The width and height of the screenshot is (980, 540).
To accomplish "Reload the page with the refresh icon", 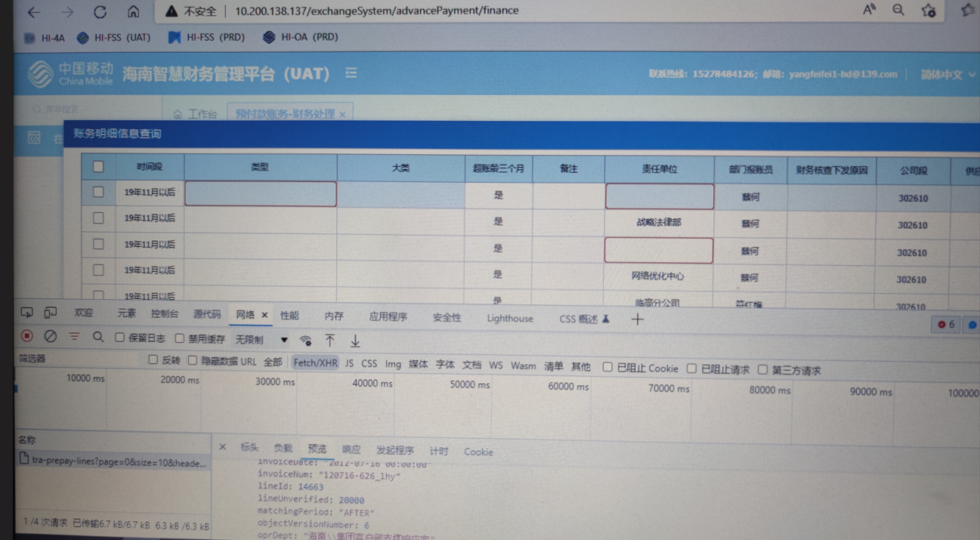I will pos(100,12).
